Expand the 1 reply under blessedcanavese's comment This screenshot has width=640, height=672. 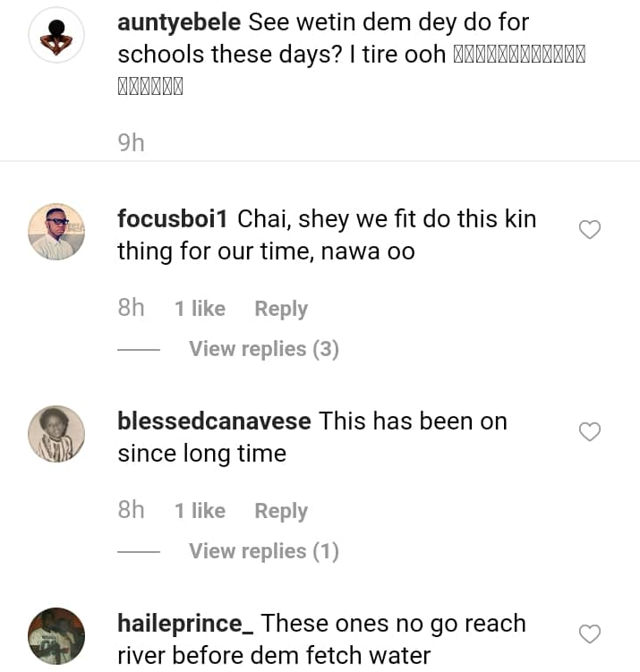(263, 551)
